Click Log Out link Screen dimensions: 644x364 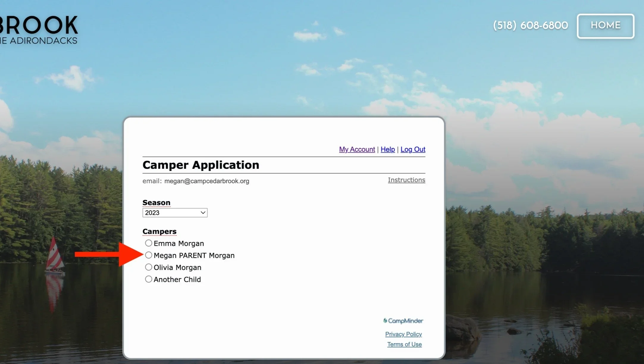(x=413, y=149)
